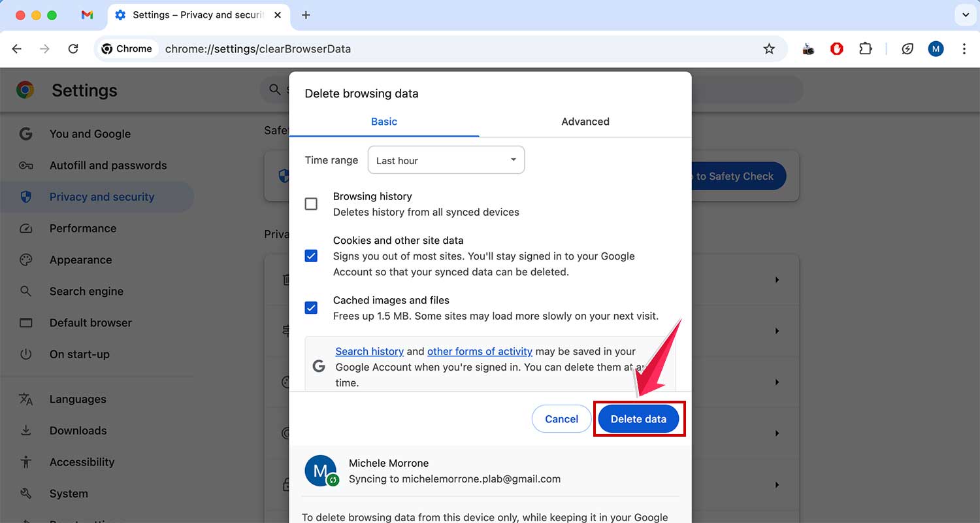Open the Search history link
Image resolution: width=980 pixels, height=523 pixels.
370,351
